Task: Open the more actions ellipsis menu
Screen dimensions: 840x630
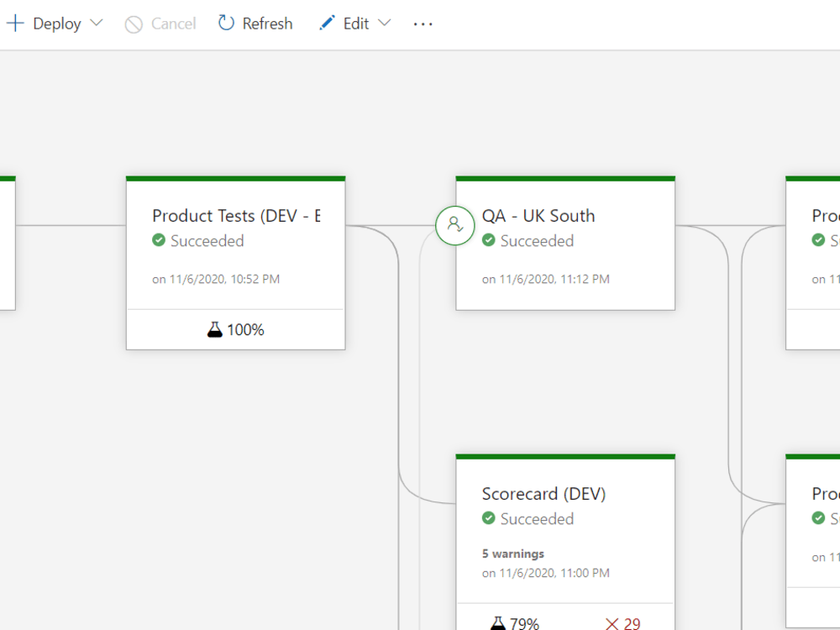Action: (x=423, y=24)
